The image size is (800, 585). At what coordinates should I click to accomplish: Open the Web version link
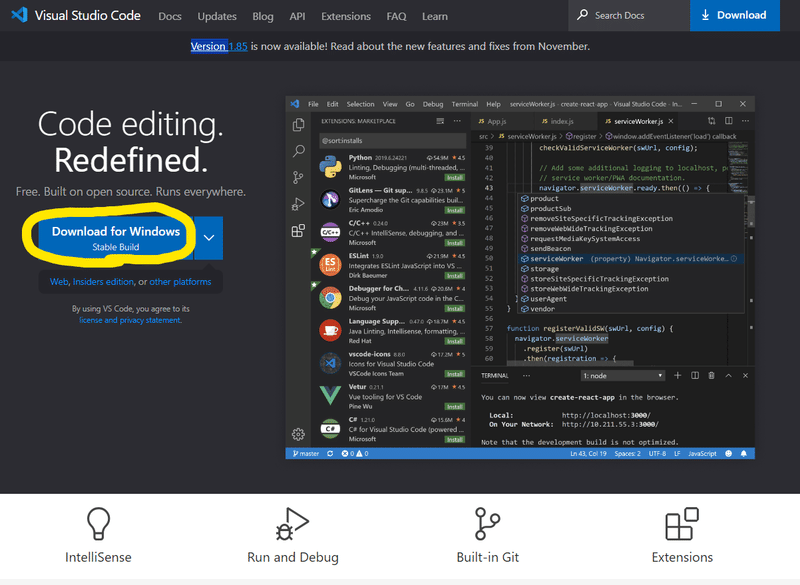(59, 282)
